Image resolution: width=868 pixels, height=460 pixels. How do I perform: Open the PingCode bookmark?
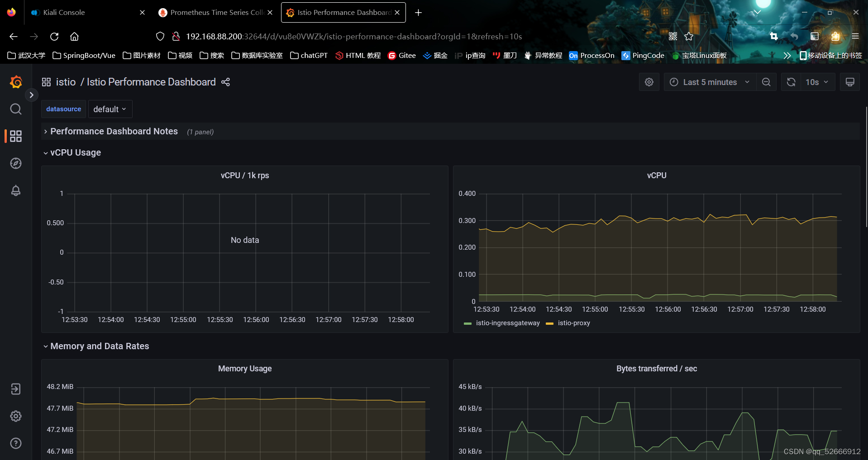click(x=643, y=55)
